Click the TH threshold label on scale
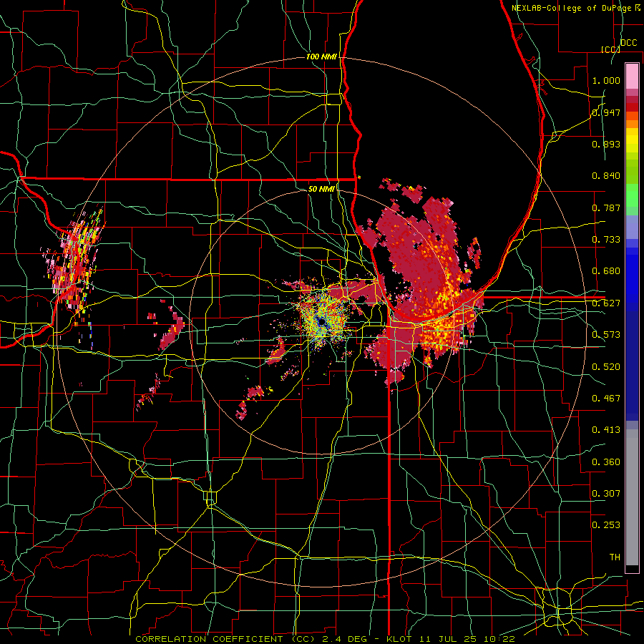The height and width of the screenshot is (644, 644). [x=615, y=557]
